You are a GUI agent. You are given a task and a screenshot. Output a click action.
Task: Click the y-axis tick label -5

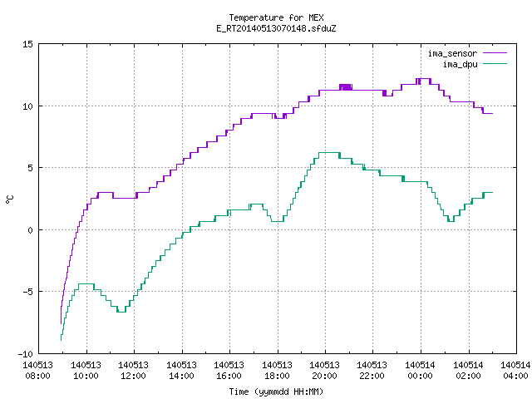coord(27,292)
